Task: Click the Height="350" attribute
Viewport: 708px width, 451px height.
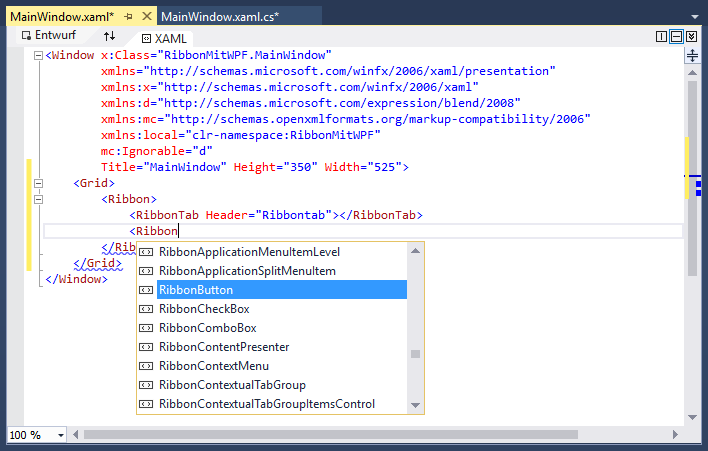Action: point(275,167)
